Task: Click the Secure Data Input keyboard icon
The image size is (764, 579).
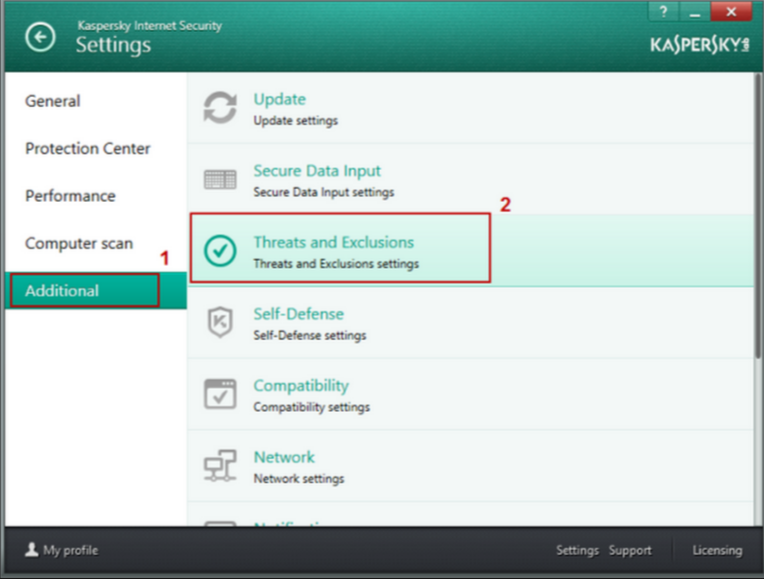Action: tap(220, 179)
